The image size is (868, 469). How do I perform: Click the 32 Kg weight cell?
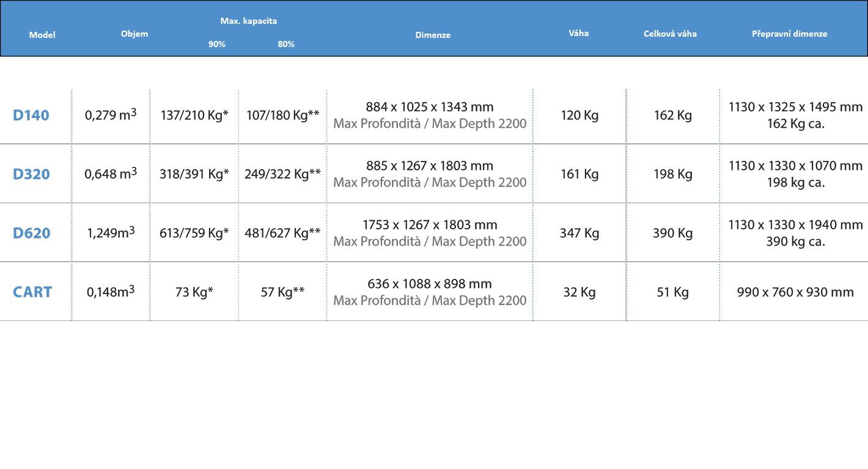coord(579,292)
